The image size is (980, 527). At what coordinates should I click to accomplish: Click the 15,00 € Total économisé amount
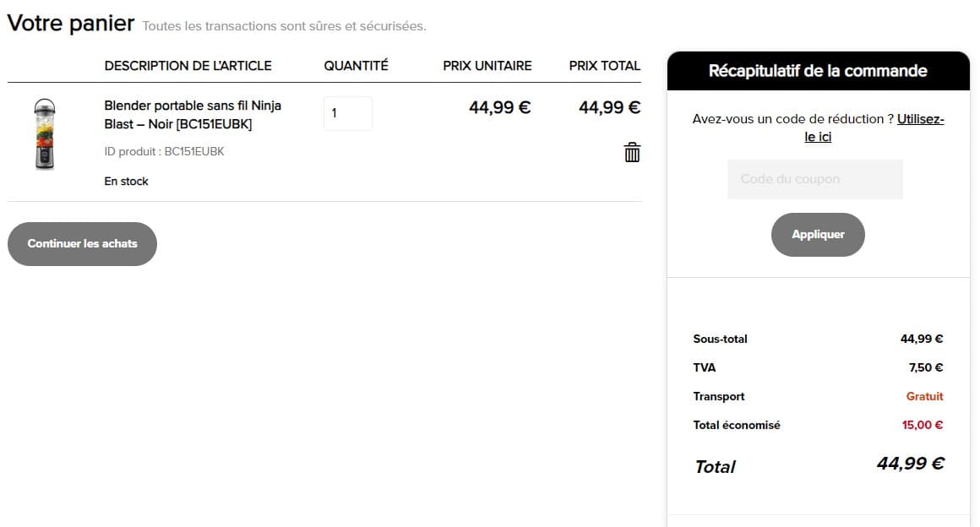point(922,425)
